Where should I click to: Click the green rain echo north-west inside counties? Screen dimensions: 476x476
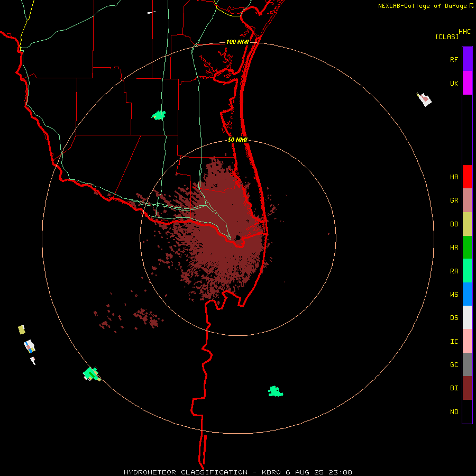159,115
